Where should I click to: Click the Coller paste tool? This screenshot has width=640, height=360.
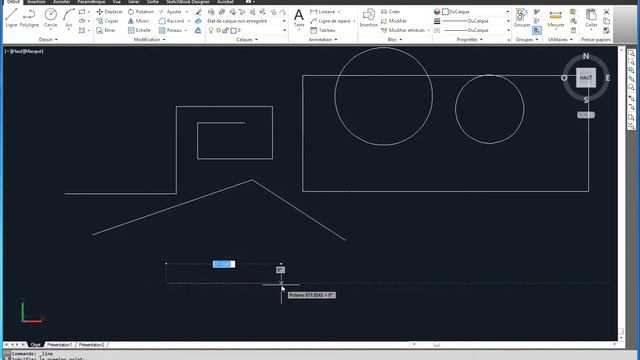point(591,18)
